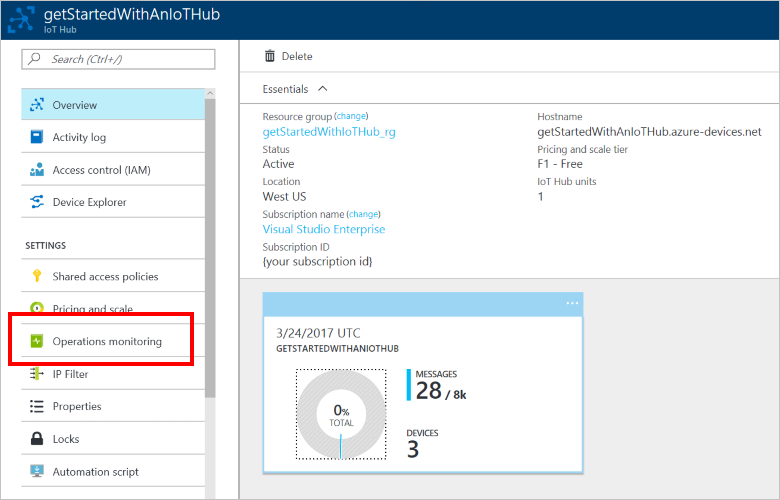
Task: Click the Shared access policies key icon
Action: pyautogui.click(x=37, y=276)
